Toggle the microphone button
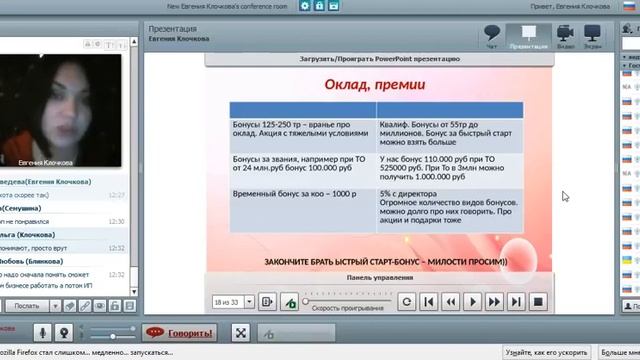This screenshot has width=640, height=360. [42, 333]
